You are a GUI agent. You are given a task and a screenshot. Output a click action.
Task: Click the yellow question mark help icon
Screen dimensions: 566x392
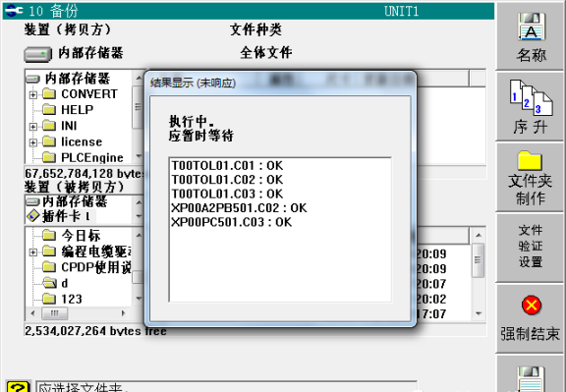18,386
